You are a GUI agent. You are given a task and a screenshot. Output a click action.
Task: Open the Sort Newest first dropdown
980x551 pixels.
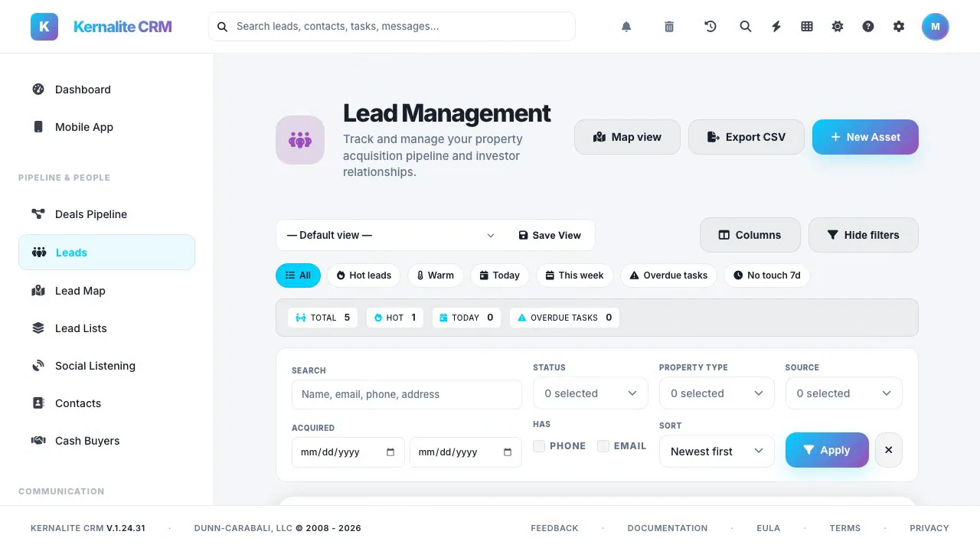(717, 452)
